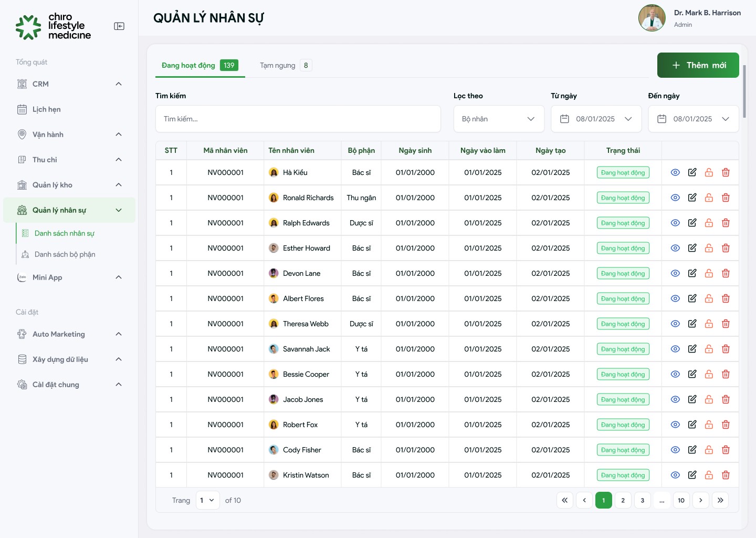This screenshot has height=538, width=756.
Task: View Ronald Richards' details with eye icon
Action: click(675, 198)
